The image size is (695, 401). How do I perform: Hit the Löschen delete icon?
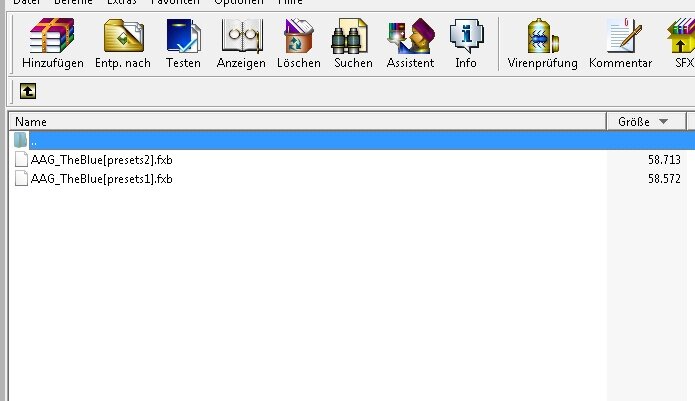click(298, 44)
